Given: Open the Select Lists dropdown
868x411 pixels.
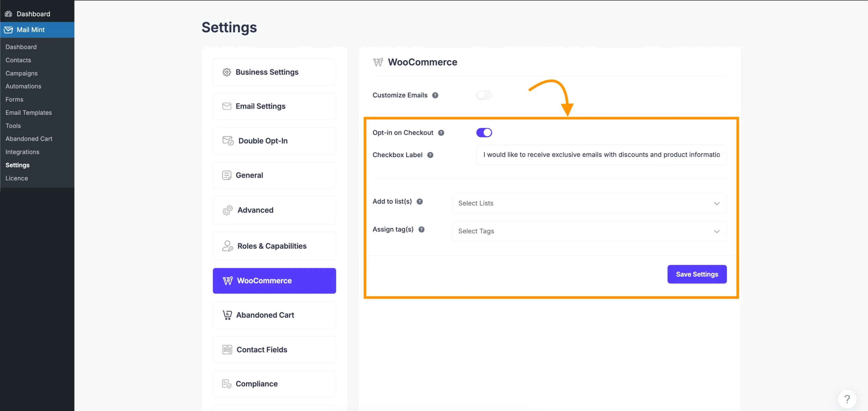Looking at the screenshot, I should coord(583,203).
